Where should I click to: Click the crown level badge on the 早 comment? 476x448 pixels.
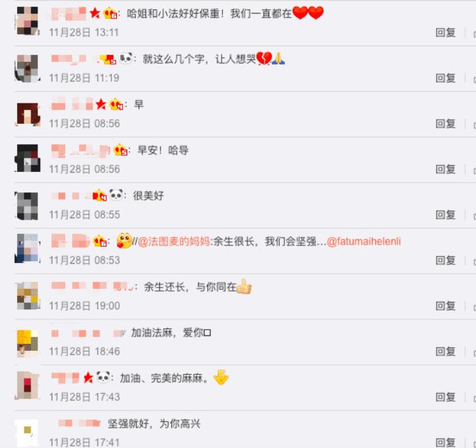click(x=116, y=104)
